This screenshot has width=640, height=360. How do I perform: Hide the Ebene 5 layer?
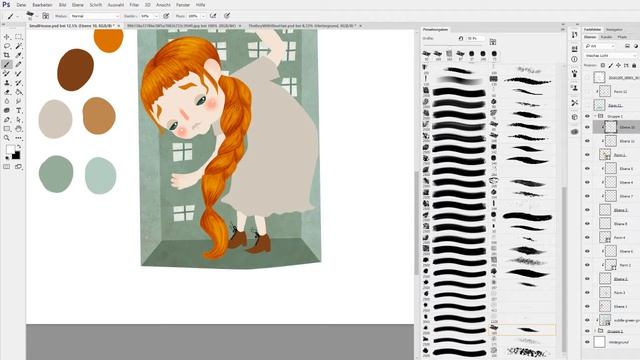(587, 168)
